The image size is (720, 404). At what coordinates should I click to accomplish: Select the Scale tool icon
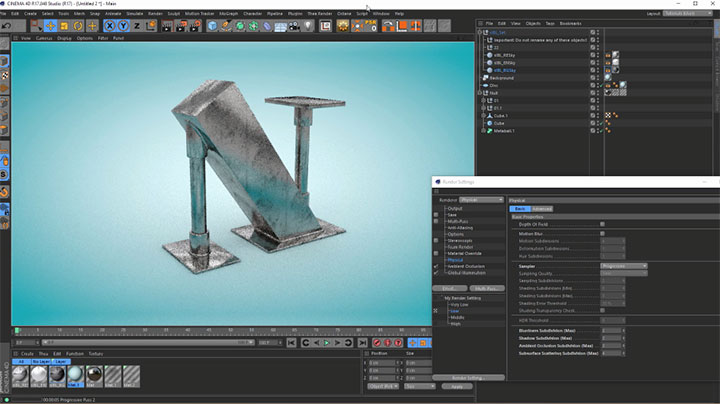click(x=64, y=26)
